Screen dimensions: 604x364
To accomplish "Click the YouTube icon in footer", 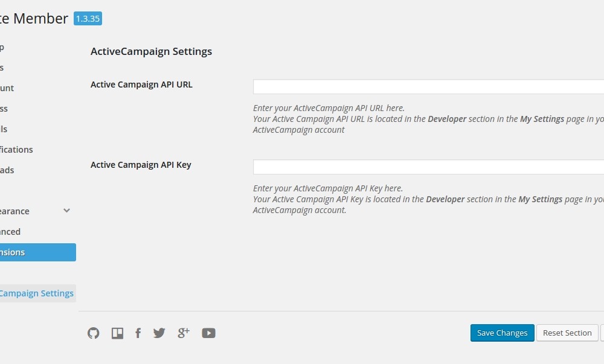I will point(208,333).
